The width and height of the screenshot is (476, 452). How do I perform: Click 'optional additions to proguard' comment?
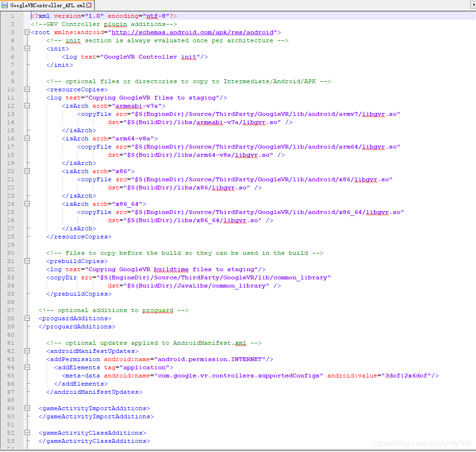click(x=114, y=310)
